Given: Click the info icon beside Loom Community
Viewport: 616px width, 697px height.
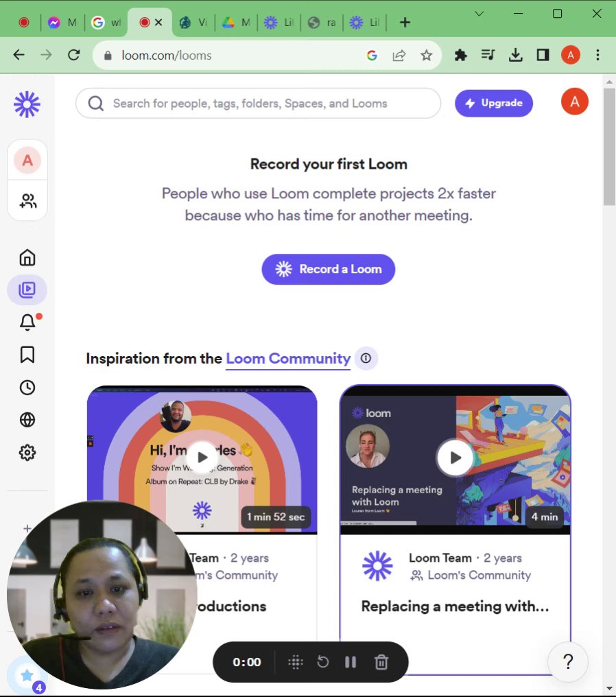Looking at the screenshot, I should coord(366,358).
